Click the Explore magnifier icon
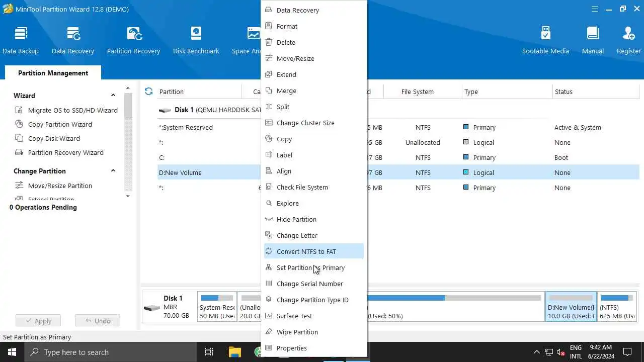This screenshot has width=644, height=362. pyautogui.click(x=269, y=203)
